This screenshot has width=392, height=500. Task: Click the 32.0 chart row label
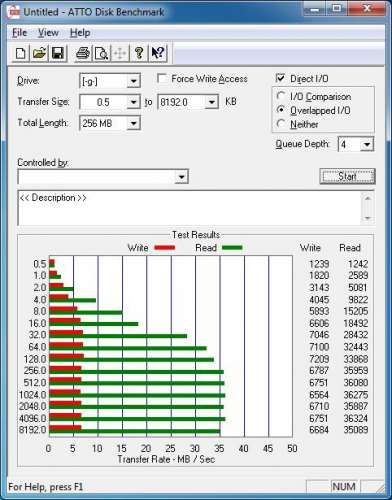point(37,335)
